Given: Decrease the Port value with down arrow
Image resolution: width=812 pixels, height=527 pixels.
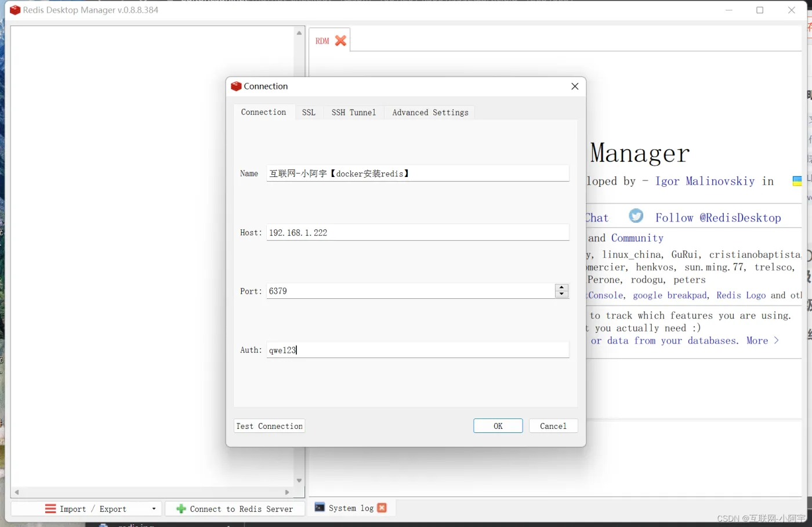Looking at the screenshot, I should (x=561, y=294).
